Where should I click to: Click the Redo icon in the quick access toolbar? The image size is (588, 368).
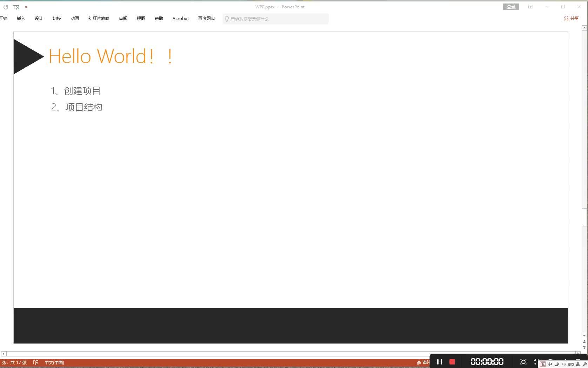pos(6,7)
